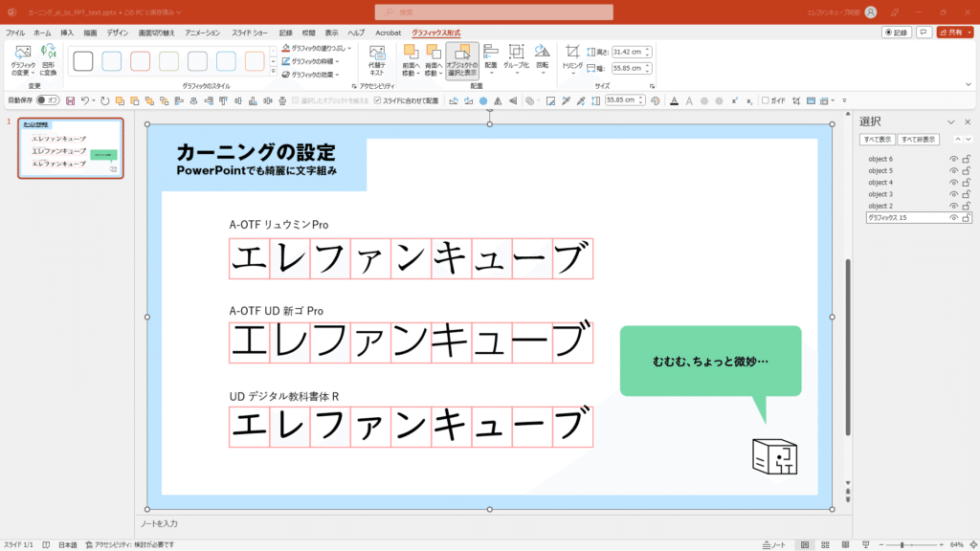This screenshot has width=980, height=551.
Task: Switch to slide sorter view in the status bar
Action: [x=825, y=544]
